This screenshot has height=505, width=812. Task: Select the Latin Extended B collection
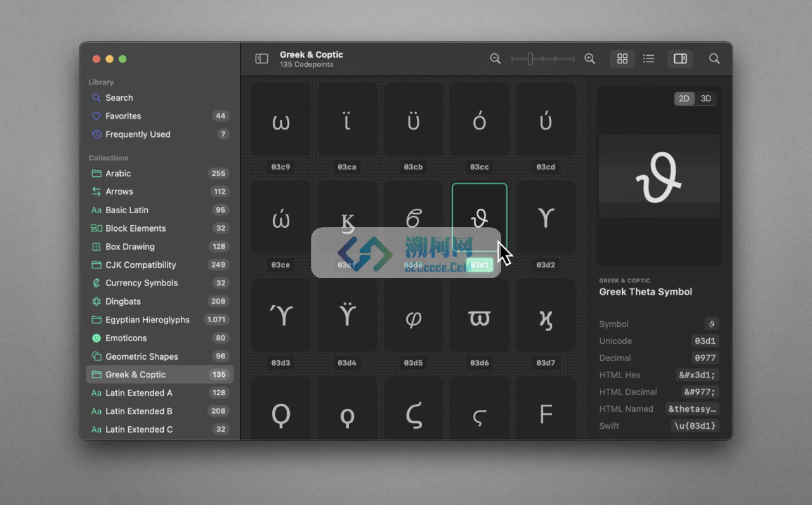tap(159, 411)
